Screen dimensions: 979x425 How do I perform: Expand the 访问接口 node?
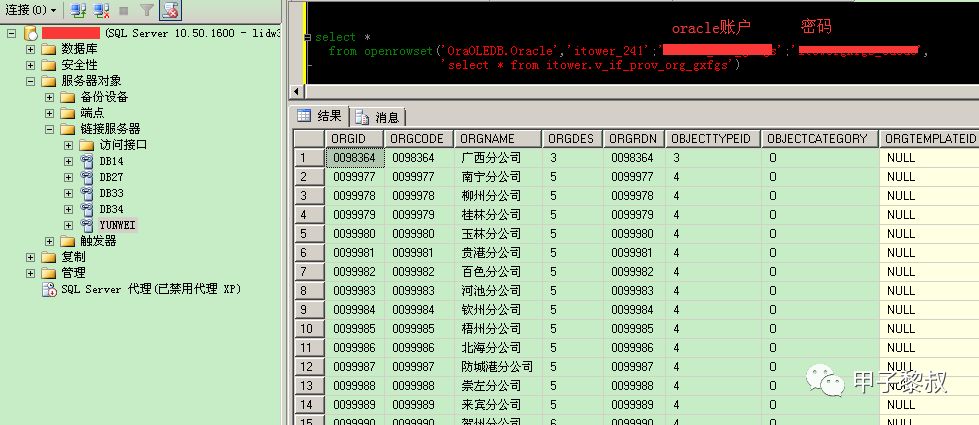coord(69,145)
